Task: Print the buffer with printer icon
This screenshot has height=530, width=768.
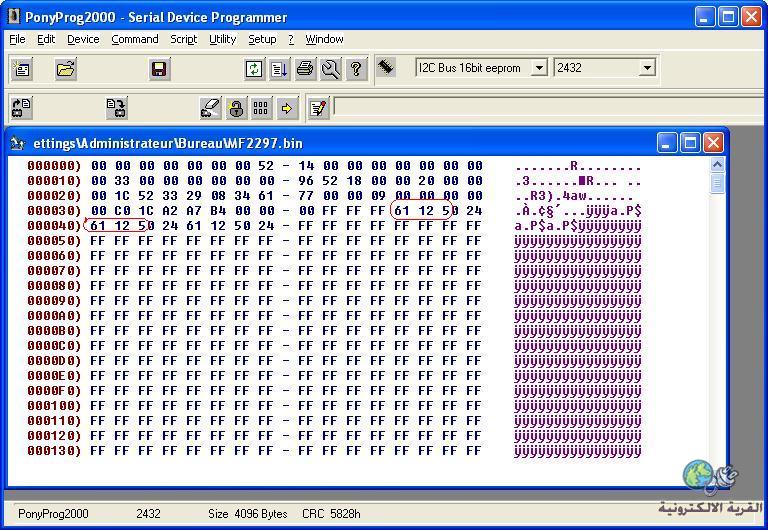Action: pos(305,69)
